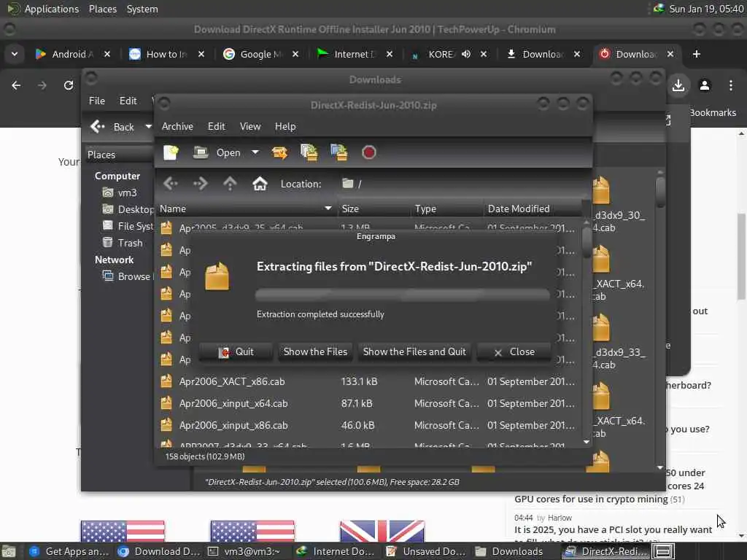Go to previous location in archive
Viewport: 747px width, 560px height.
171,183
